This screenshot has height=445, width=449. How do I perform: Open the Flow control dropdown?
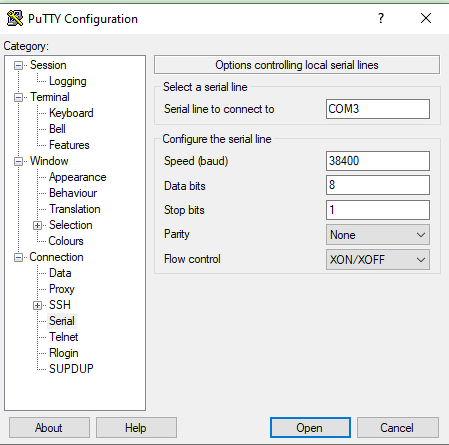coord(378,259)
